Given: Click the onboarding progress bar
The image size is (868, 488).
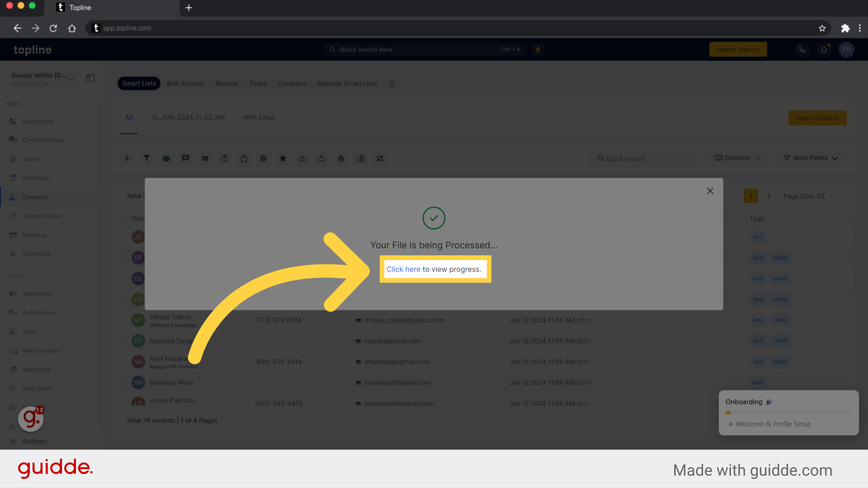Looking at the screenshot, I should (788, 413).
